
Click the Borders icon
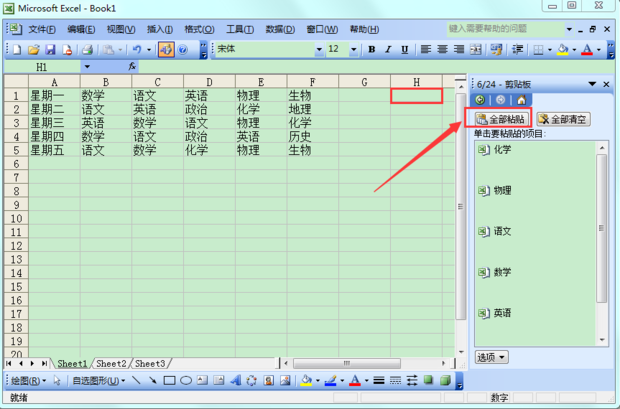click(538, 50)
